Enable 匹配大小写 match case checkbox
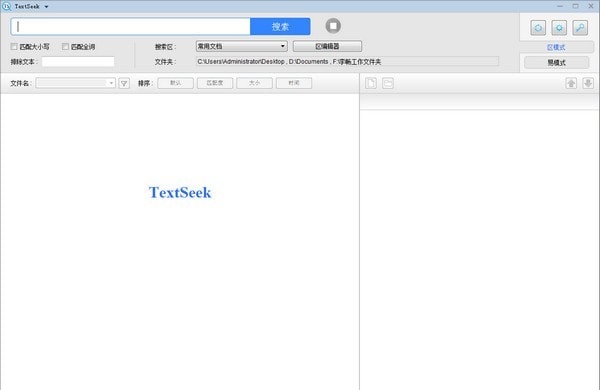The width and height of the screenshot is (600, 390). [x=14, y=47]
